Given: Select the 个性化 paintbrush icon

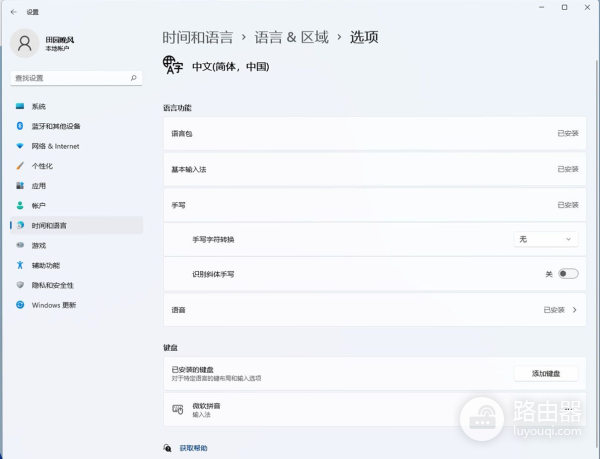Looking at the screenshot, I should pyautogui.click(x=20, y=166).
